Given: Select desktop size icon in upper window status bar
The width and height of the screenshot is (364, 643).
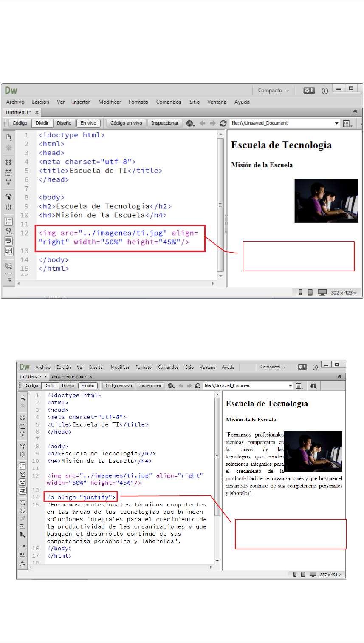Looking at the screenshot, I should click(322, 293).
